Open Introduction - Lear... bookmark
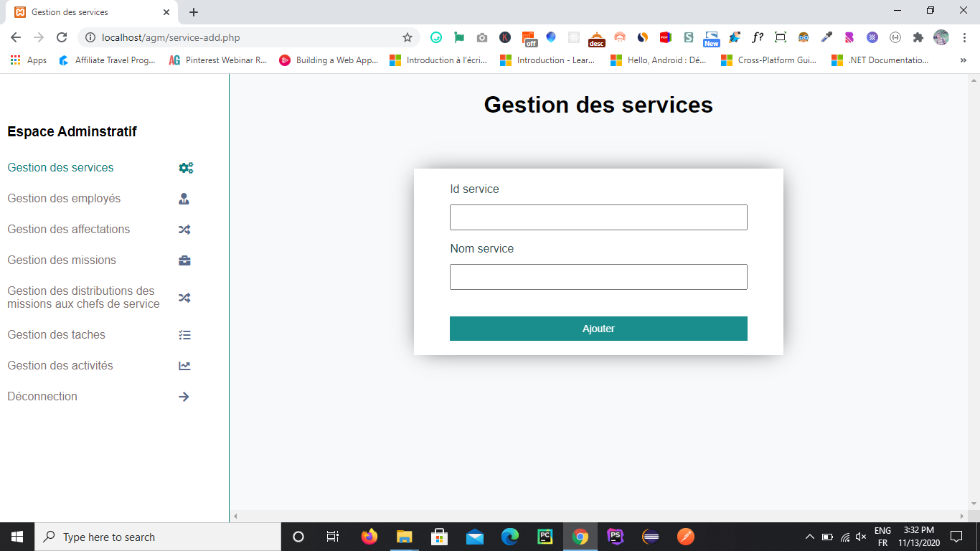The image size is (980, 551). click(547, 60)
